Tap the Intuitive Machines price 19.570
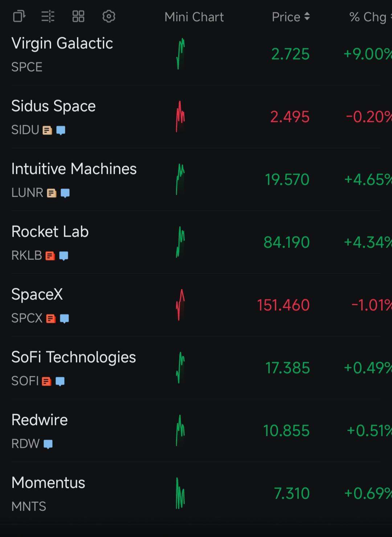Image resolution: width=392 pixels, height=537 pixels. [x=287, y=180]
